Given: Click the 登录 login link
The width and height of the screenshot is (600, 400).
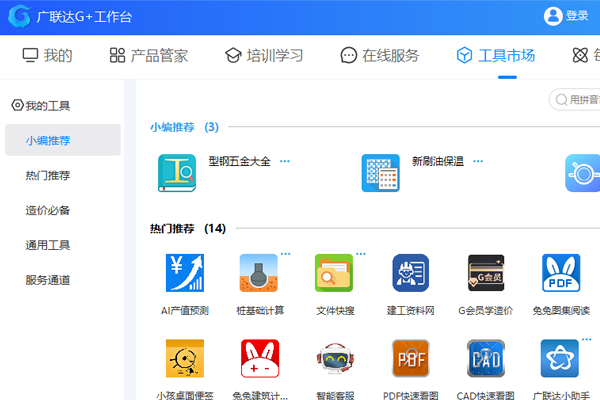Looking at the screenshot, I should [x=577, y=16].
